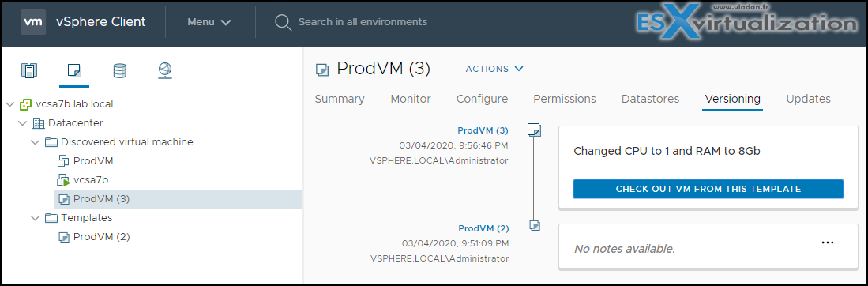The width and height of the screenshot is (868, 286).
Task: Select ProdVM in the inventory tree
Action: 93,160
